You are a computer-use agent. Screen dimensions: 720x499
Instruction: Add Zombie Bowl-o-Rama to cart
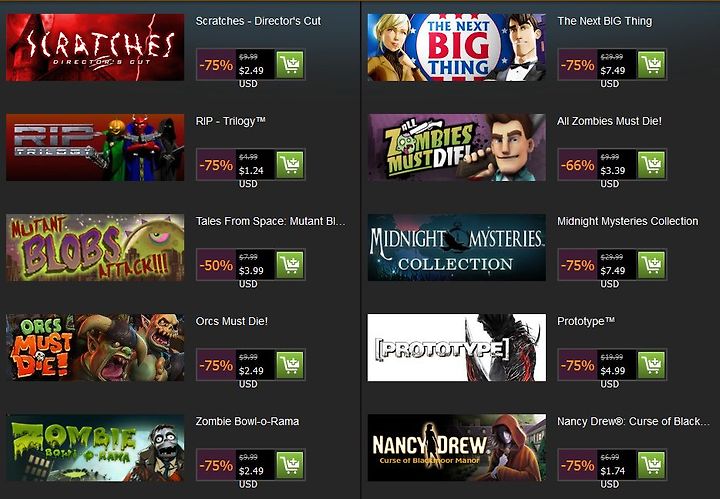click(x=290, y=465)
